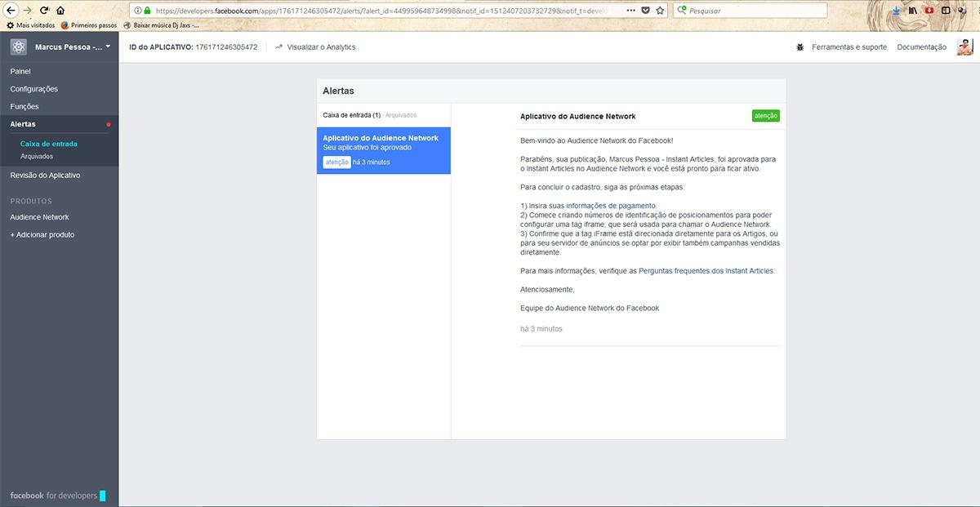Open the downloads arrow icon
The height and width of the screenshot is (507, 980).
[x=897, y=11]
